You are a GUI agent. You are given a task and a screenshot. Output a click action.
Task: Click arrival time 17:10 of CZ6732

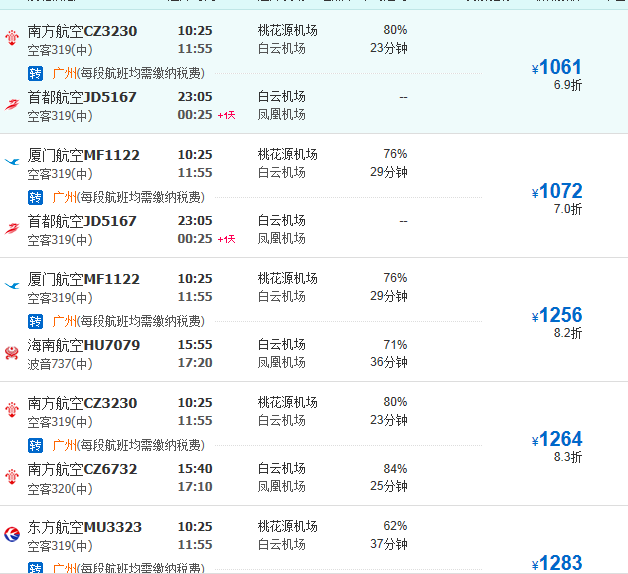tap(195, 487)
